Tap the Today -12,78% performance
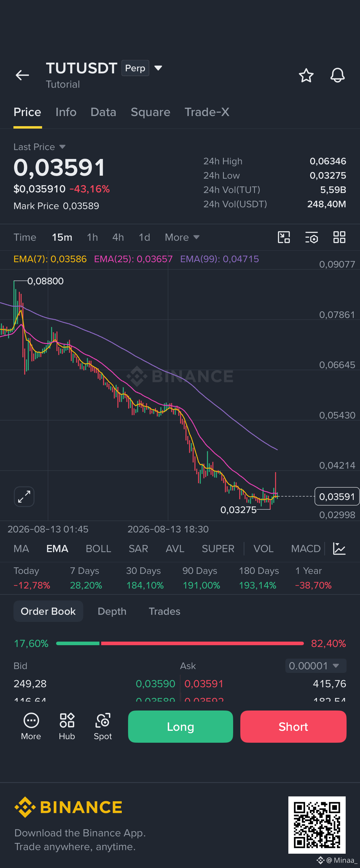This screenshot has width=360, height=868. (x=32, y=578)
